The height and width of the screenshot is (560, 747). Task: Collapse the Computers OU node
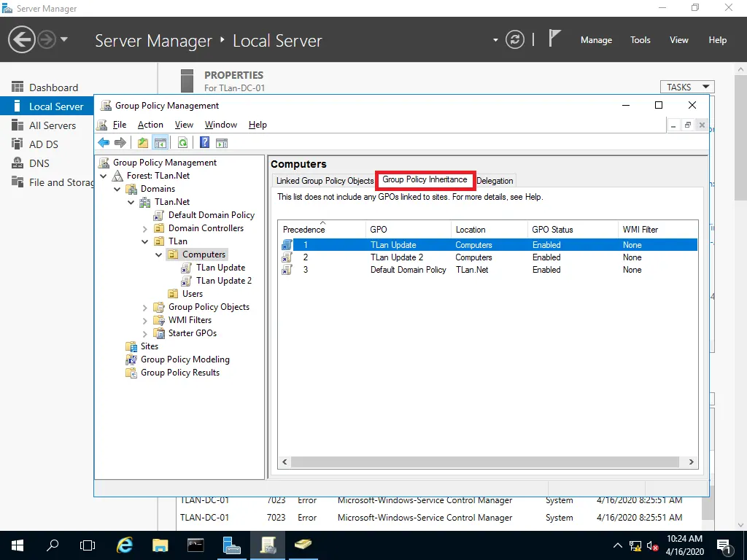pyautogui.click(x=158, y=254)
